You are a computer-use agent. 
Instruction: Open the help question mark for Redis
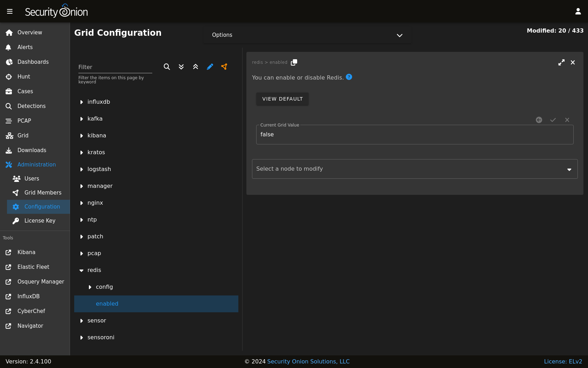pyautogui.click(x=349, y=77)
